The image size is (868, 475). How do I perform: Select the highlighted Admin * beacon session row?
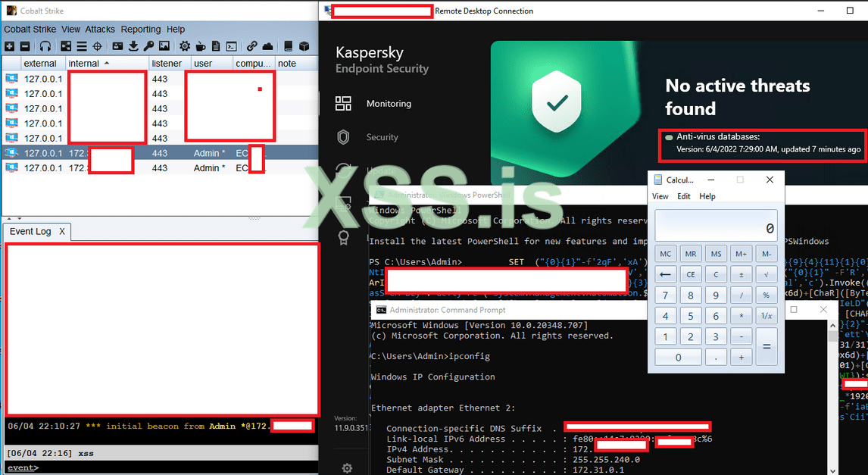(x=160, y=153)
